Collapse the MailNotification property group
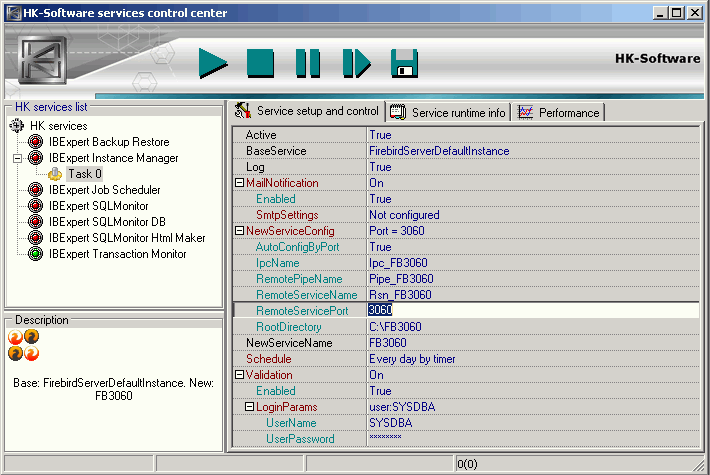 click(240, 182)
